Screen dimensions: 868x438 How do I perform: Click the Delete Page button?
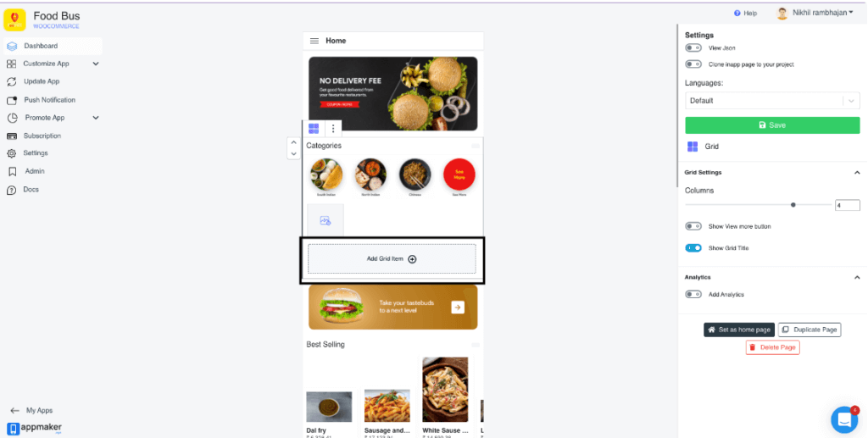coord(772,347)
